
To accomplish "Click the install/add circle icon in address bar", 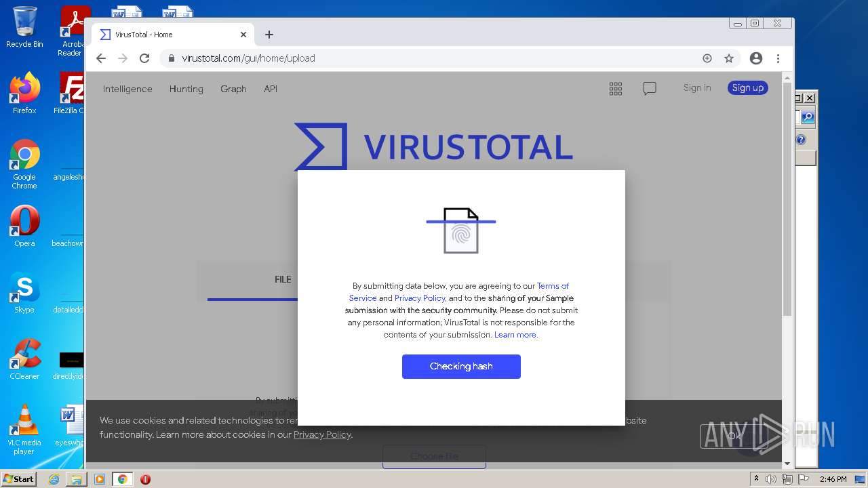I will point(707,58).
